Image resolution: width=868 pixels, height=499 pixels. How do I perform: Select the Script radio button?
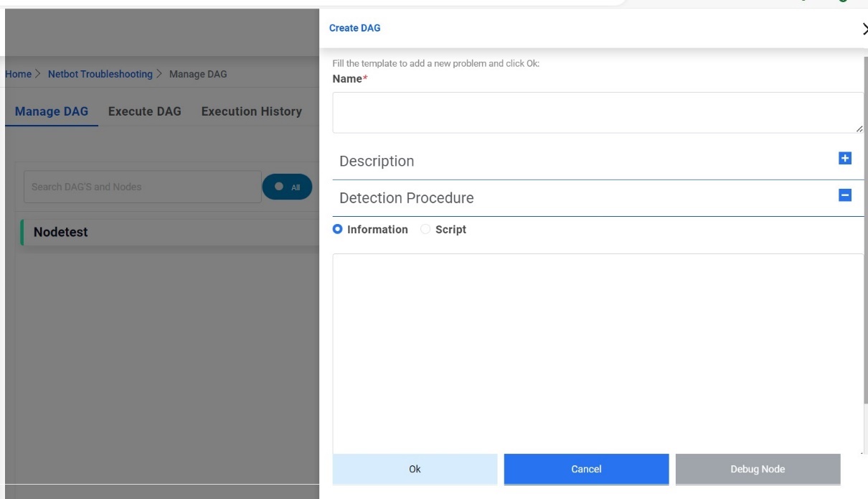[425, 230]
